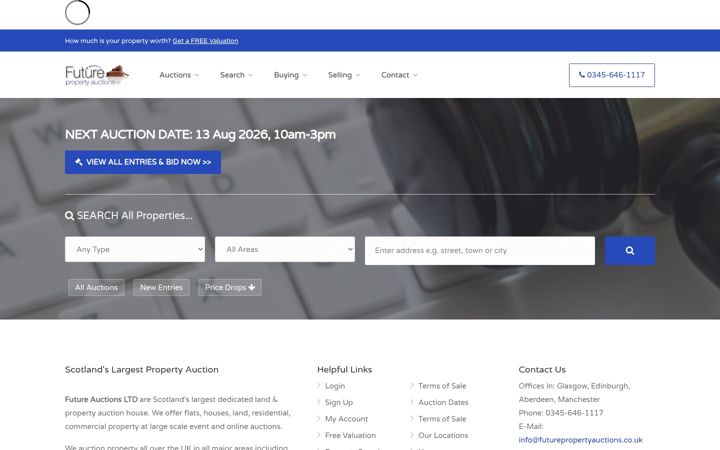Open the Search navigation menu

[236, 75]
